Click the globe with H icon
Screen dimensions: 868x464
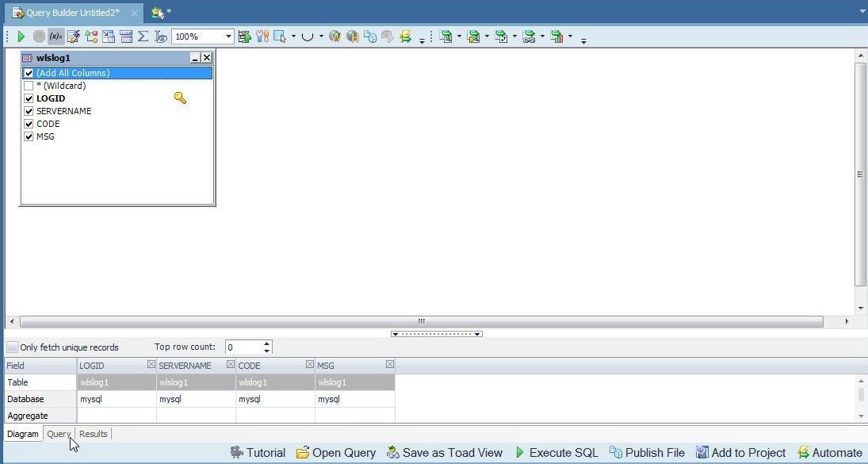coord(352,36)
